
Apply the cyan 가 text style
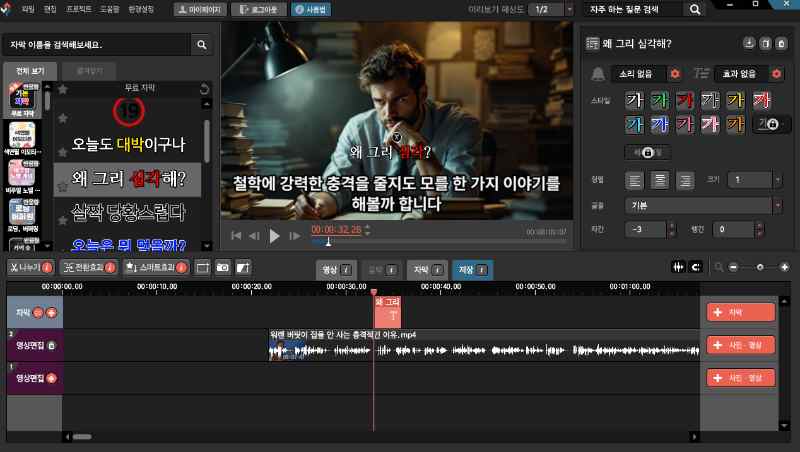click(x=634, y=124)
